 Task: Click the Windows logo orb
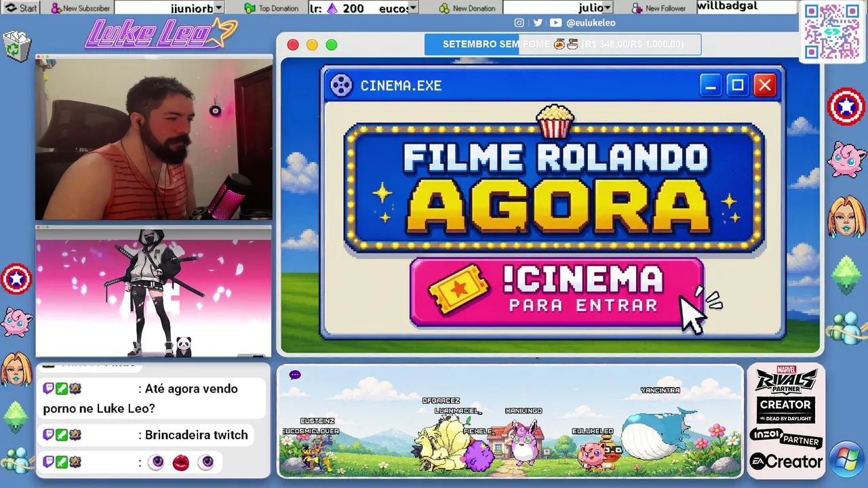(x=847, y=458)
